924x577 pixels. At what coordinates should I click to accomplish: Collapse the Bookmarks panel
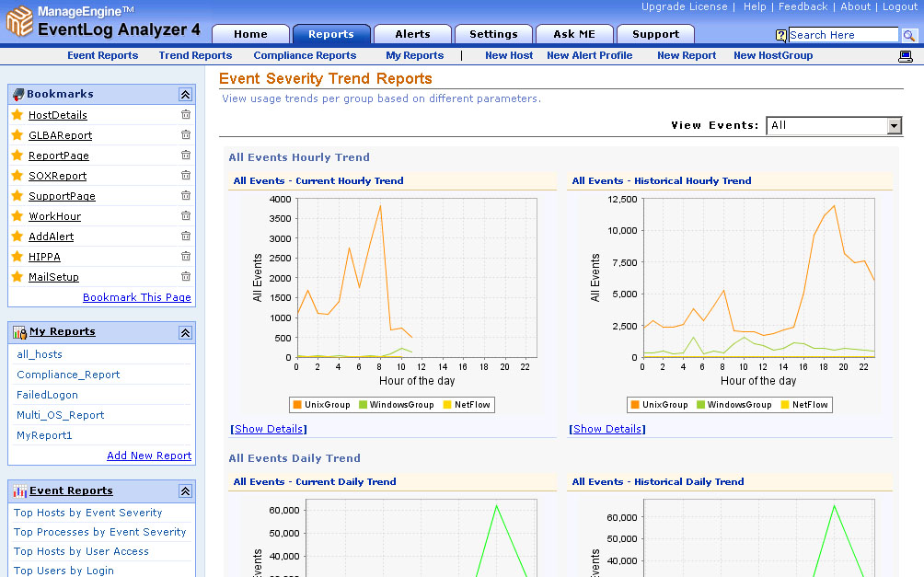coord(186,94)
